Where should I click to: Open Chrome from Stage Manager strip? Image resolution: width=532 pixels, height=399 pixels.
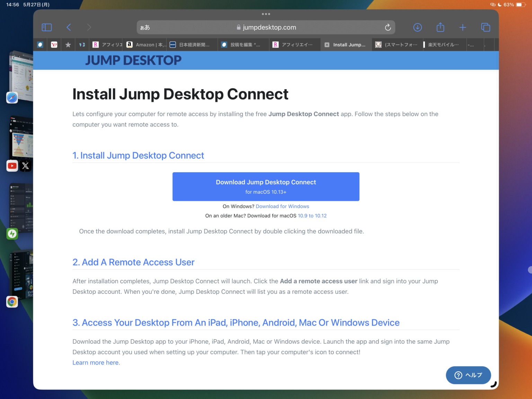[x=12, y=302]
